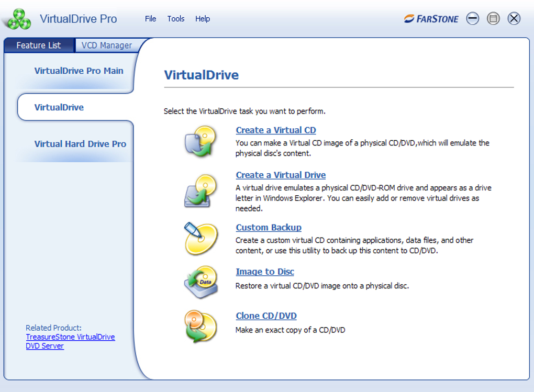
Task: Click the VirtualDrive Pro title text
Action: [79, 19]
